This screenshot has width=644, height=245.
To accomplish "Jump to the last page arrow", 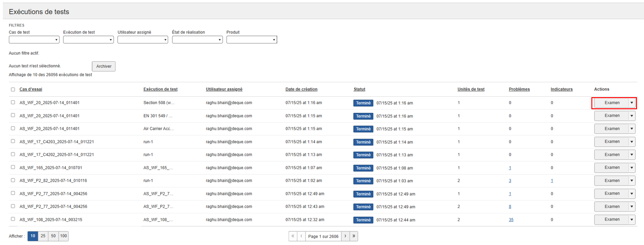I will pos(354,236).
